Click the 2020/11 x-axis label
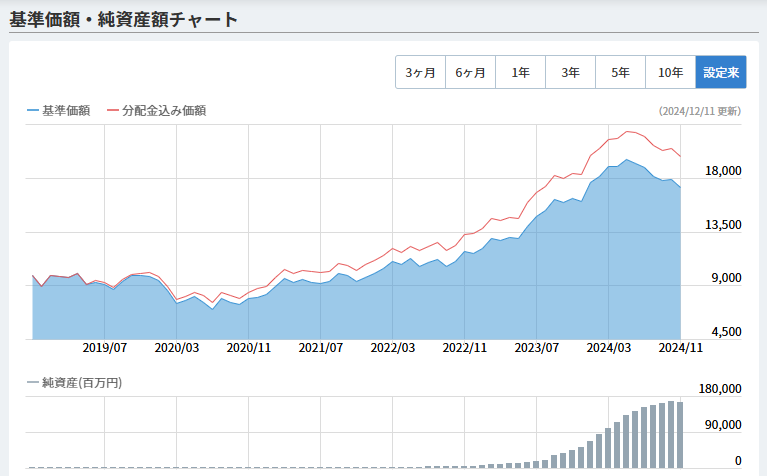Image resolution: width=767 pixels, height=476 pixels. (248, 348)
